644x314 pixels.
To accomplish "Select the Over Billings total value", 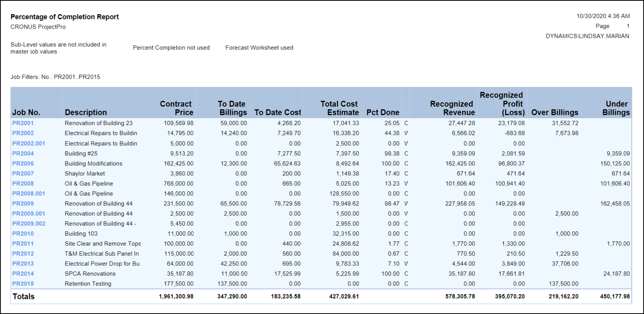I will click(563, 297).
